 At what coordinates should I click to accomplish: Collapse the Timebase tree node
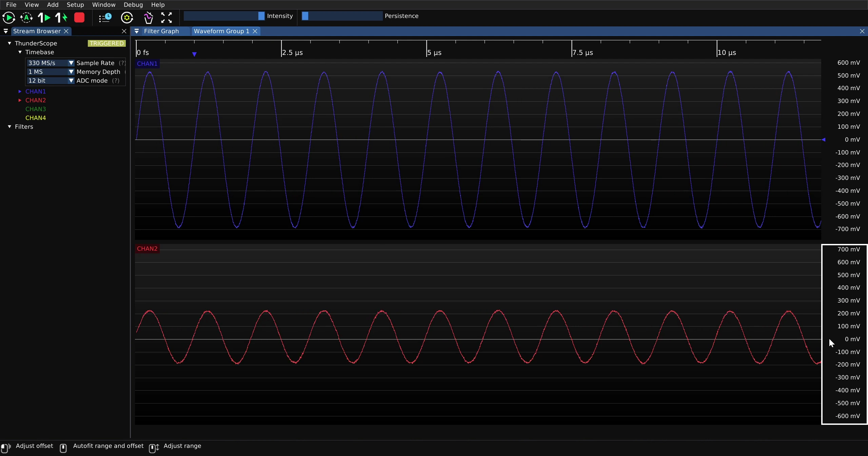pos(20,52)
